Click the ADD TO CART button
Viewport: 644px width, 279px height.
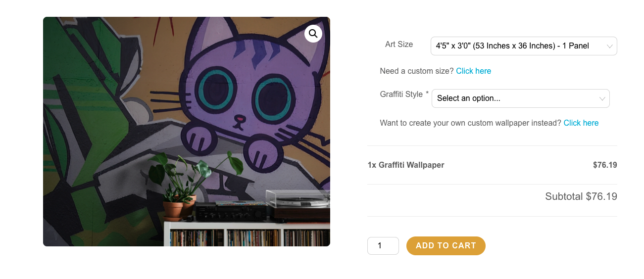click(x=446, y=246)
